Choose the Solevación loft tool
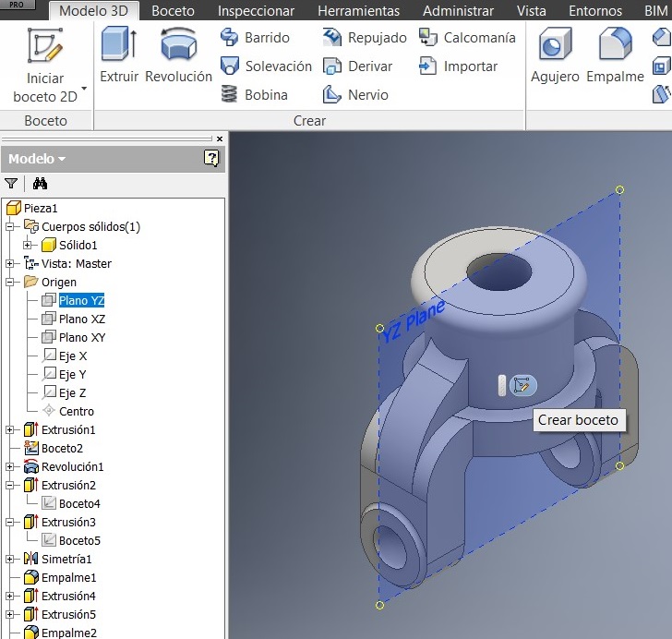The height and width of the screenshot is (639, 672). click(x=266, y=66)
